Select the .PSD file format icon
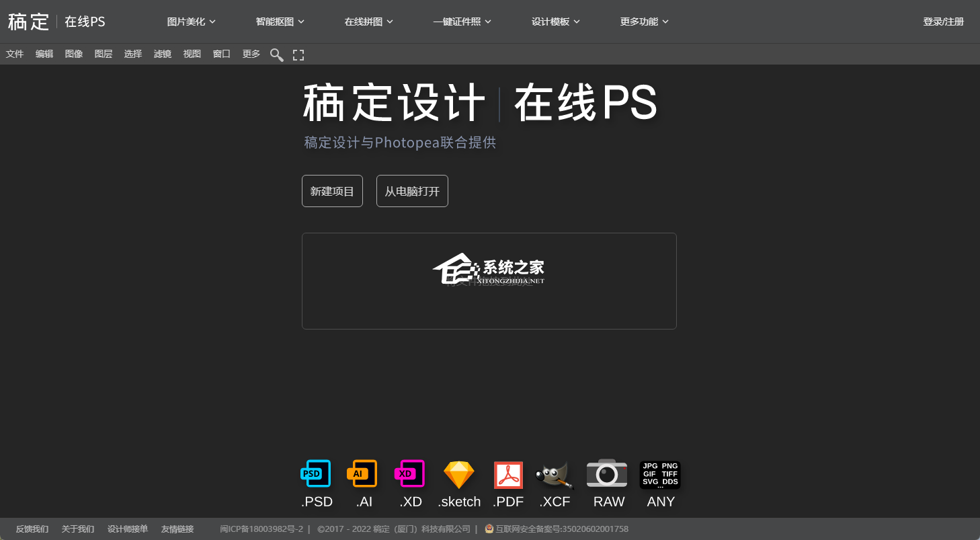The height and width of the screenshot is (540, 980). tap(316, 475)
